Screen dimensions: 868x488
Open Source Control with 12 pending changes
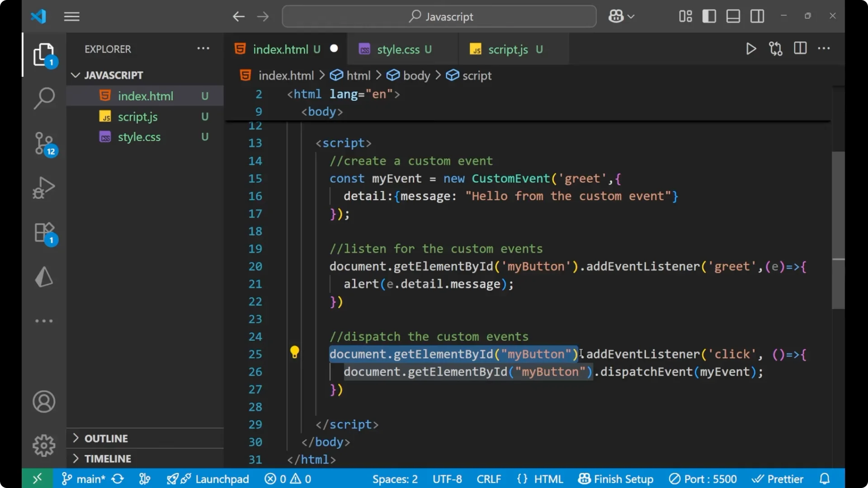point(44,144)
